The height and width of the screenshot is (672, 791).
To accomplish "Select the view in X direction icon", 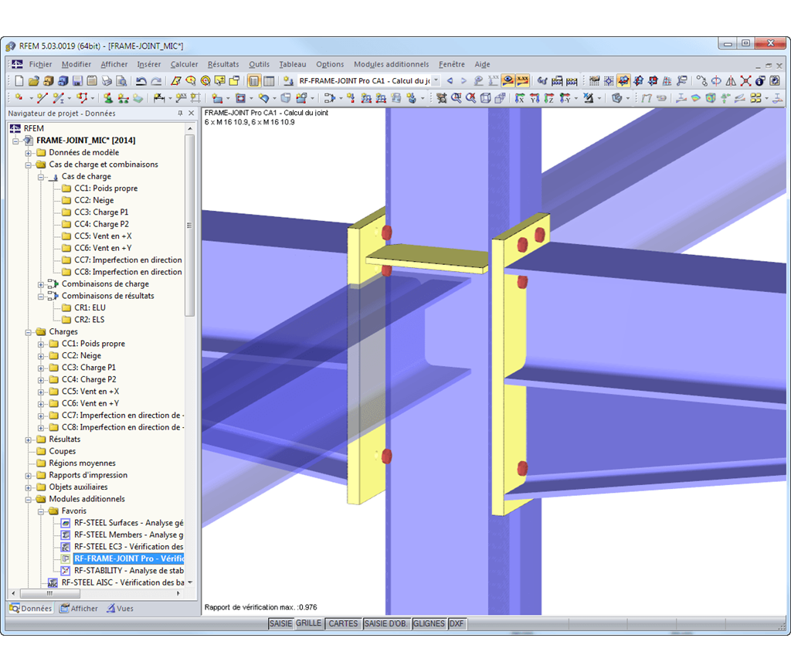I will 519,98.
